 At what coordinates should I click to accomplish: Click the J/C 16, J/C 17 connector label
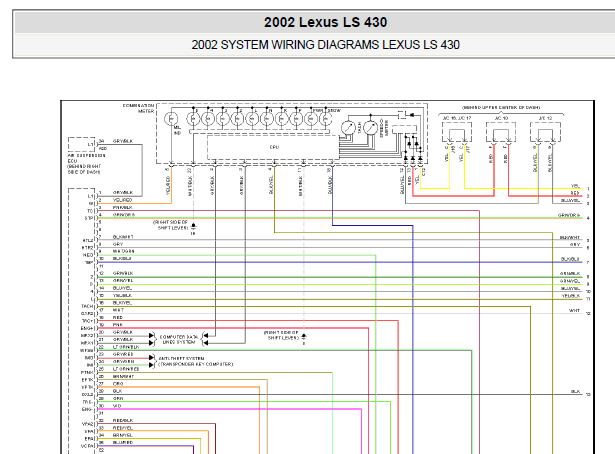click(x=457, y=118)
